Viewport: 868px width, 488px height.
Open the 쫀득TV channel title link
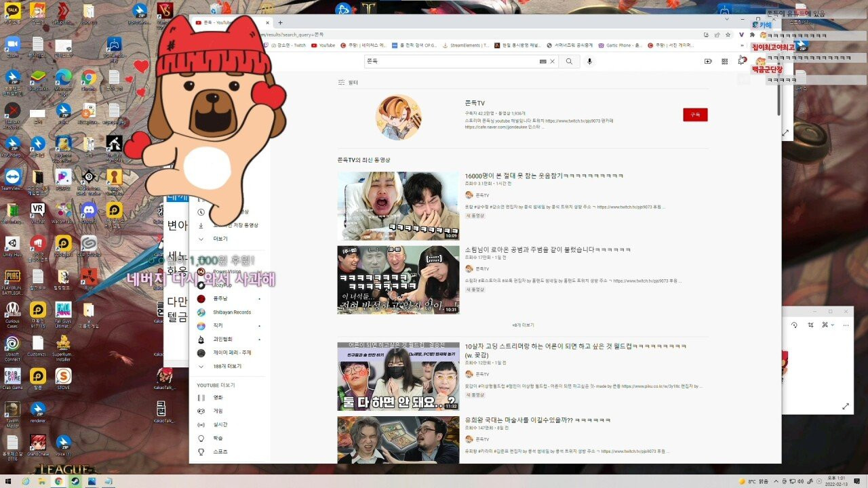tap(475, 103)
